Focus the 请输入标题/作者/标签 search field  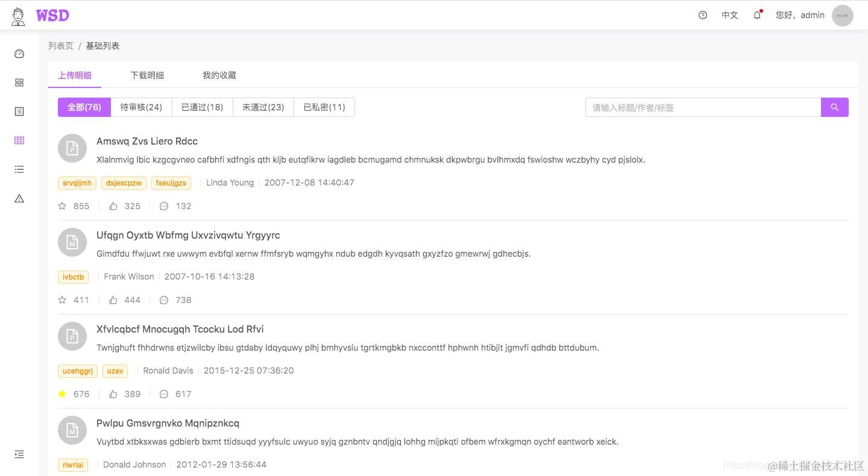[x=703, y=107]
